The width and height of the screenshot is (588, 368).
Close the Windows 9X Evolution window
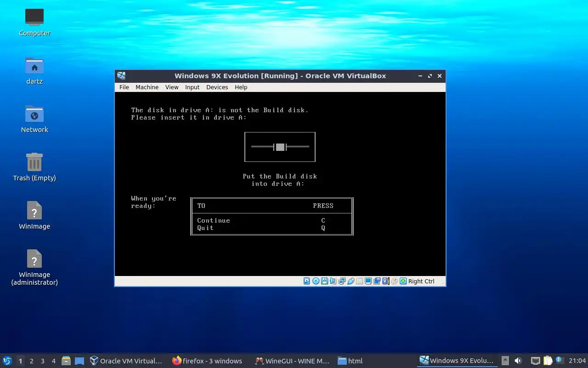coord(440,76)
